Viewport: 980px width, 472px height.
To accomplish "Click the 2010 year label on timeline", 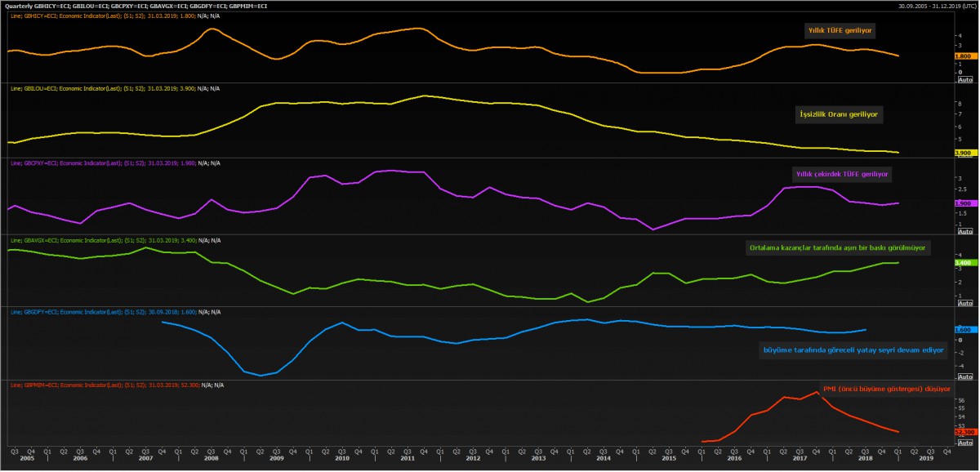I will (x=342, y=459).
